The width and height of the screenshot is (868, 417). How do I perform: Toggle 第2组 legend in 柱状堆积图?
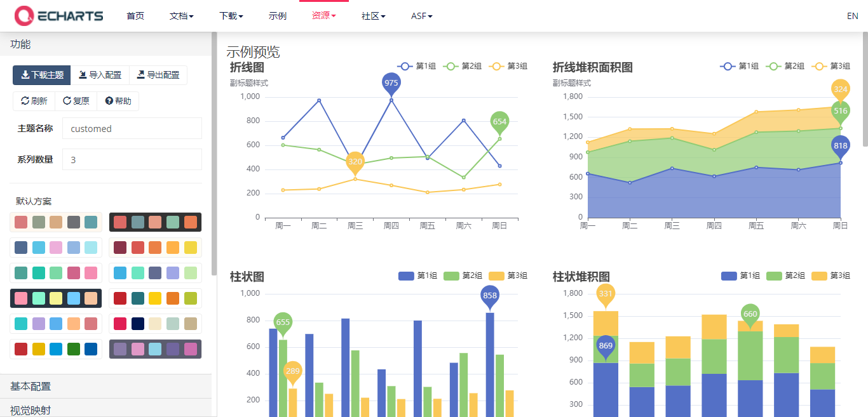786,275
